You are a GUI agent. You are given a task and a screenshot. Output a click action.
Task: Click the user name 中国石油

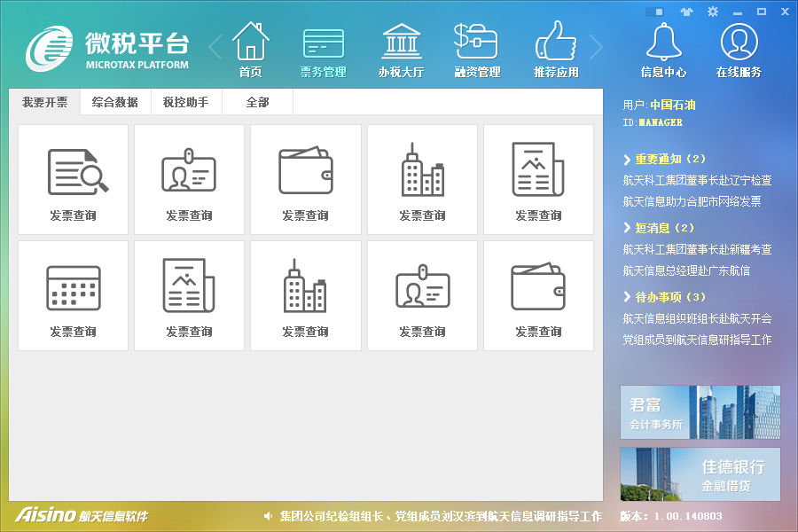[x=673, y=105]
